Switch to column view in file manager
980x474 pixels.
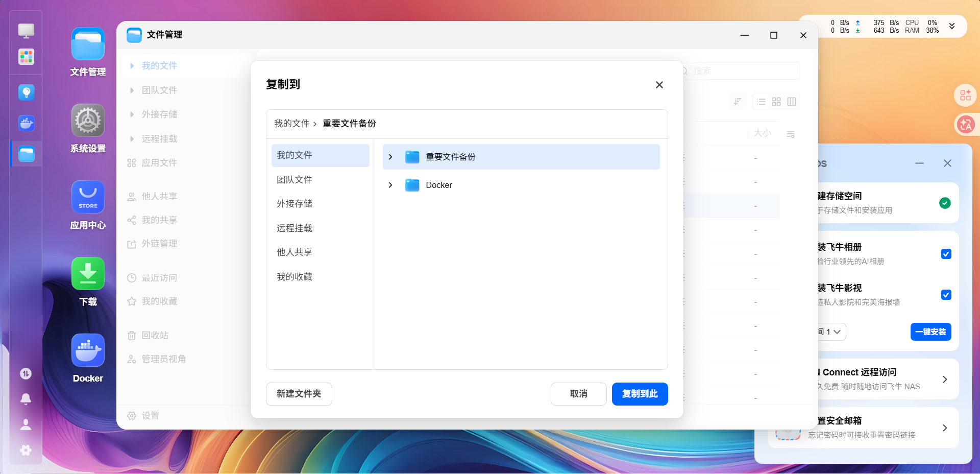[x=792, y=102]
